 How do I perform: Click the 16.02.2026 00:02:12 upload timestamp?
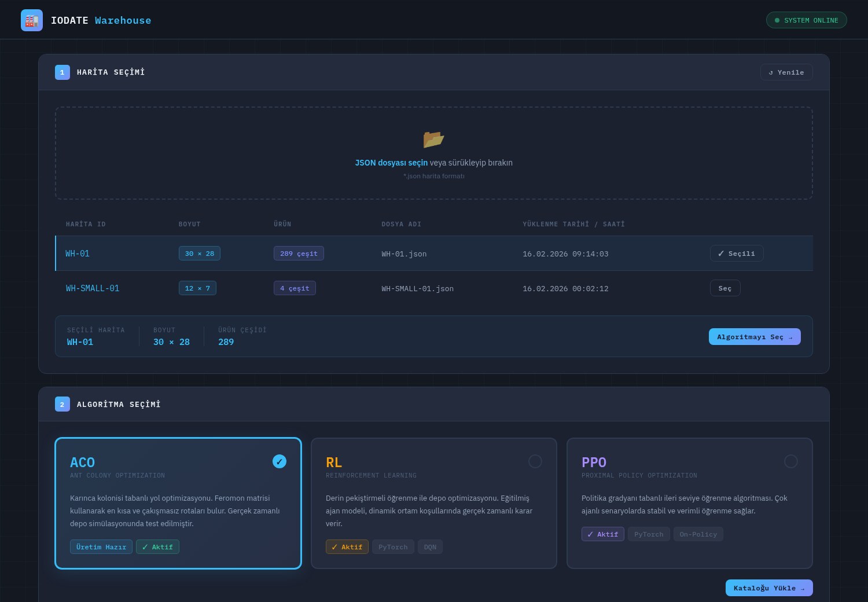click(565, 288)
